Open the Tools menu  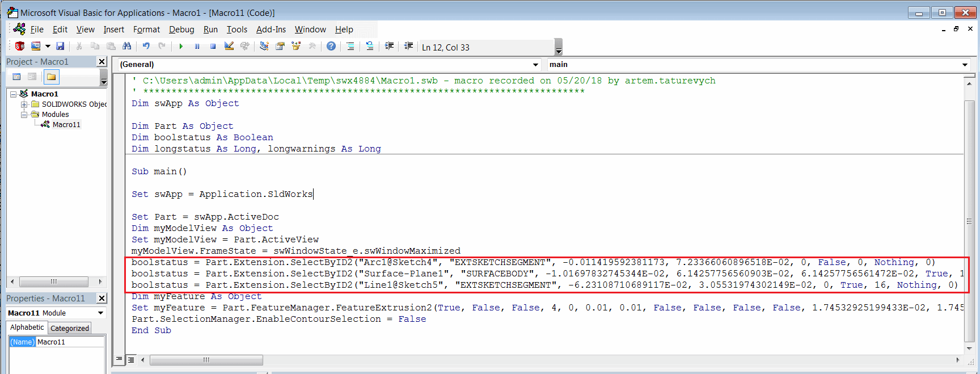pyautogui.click(x=237, y=30)
